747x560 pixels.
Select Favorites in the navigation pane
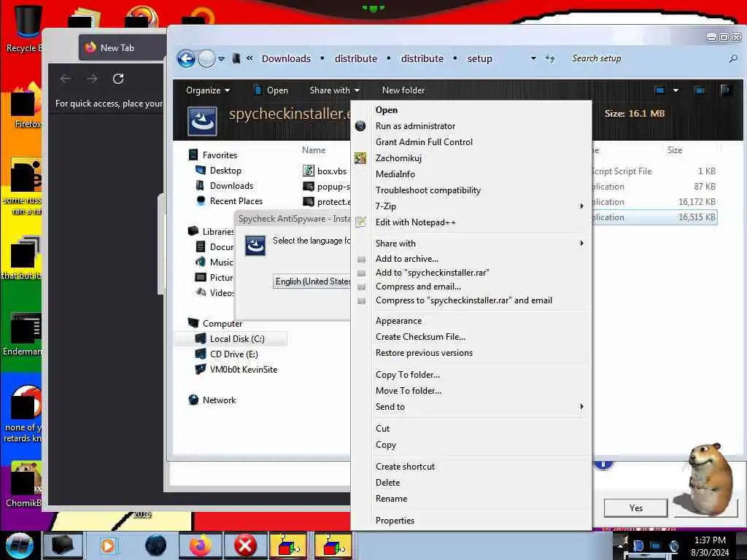[x=219, y=155]
